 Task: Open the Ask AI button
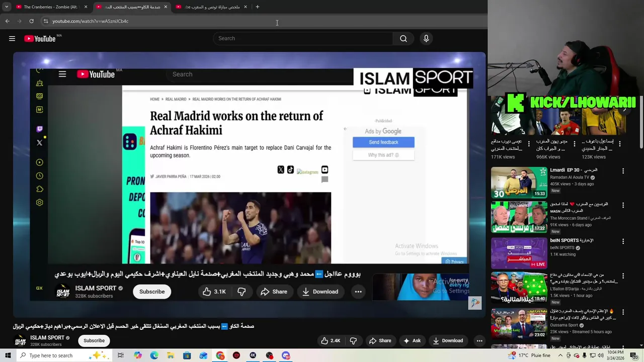tap(412, 340)
